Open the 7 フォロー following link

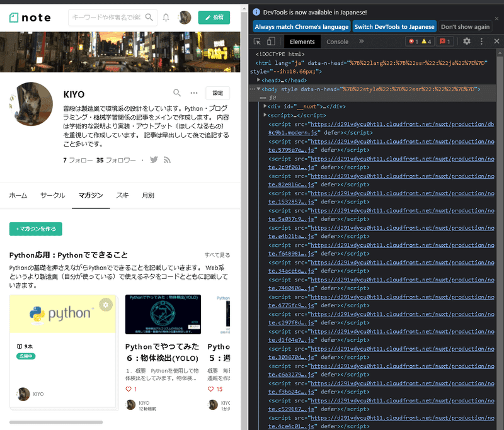point(77,160)
